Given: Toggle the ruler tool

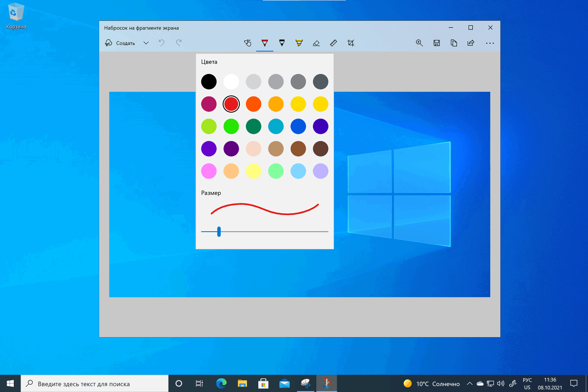Looking at the screenshot, I should [334, 43].
